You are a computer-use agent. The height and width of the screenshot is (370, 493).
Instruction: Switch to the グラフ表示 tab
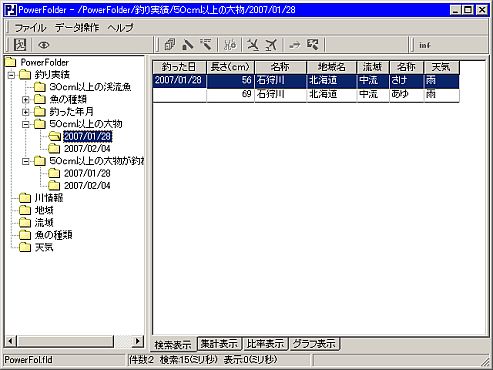314,344
